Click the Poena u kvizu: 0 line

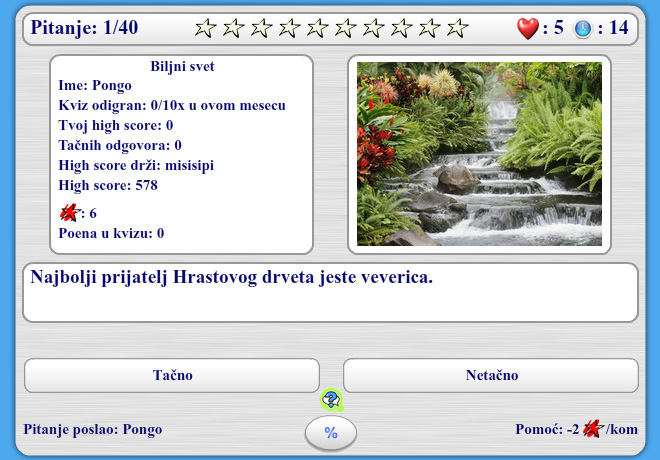(x=111, y=233)
